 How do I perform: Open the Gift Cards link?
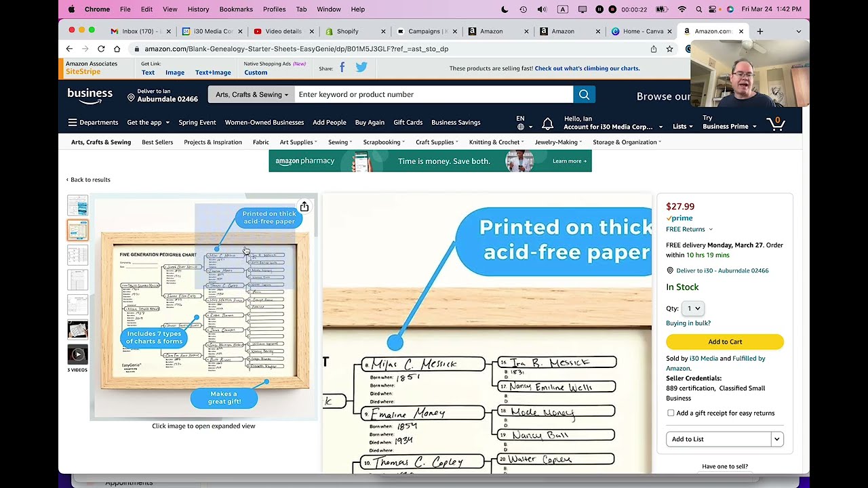[x=408, y=123]
